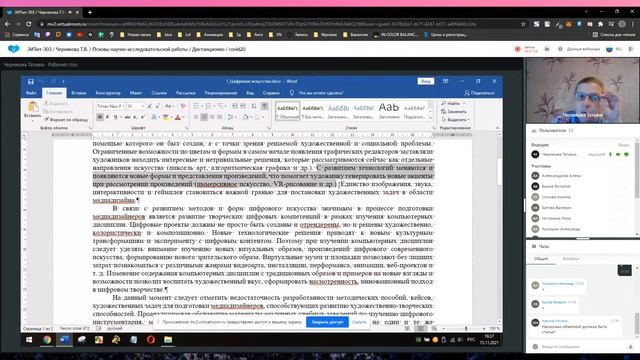Click Формат по образцу format painter
640x360 pixels.
[x=66, y=120]
